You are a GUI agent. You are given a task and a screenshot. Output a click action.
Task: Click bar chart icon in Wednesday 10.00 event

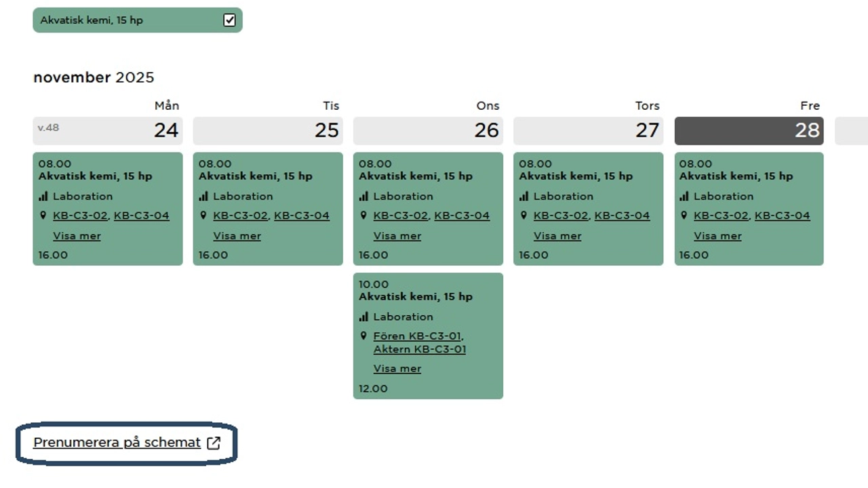tap(363, 317)
